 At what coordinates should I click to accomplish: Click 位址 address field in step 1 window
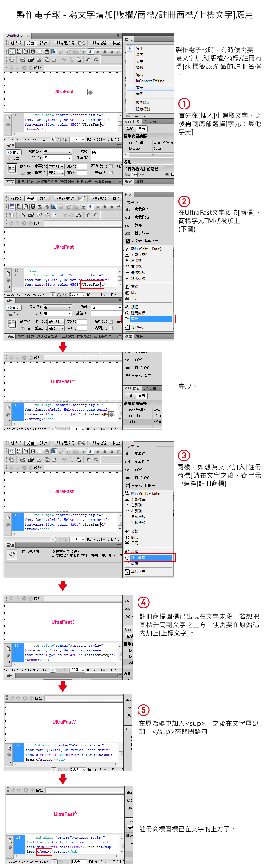[83, 68]
